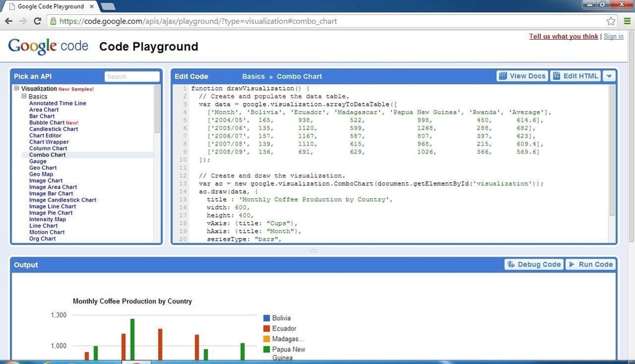
Task: Click the Debug Code button
Action: pos(534,264)
